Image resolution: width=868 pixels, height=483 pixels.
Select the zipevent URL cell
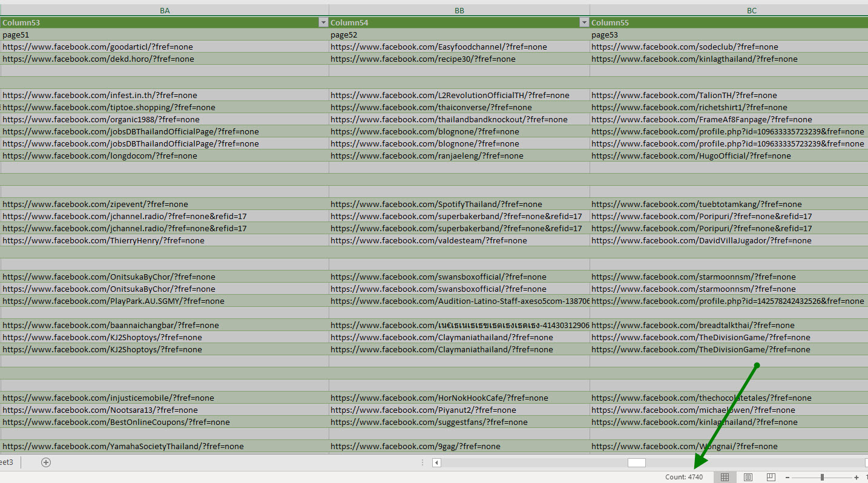tap(165, 204)
